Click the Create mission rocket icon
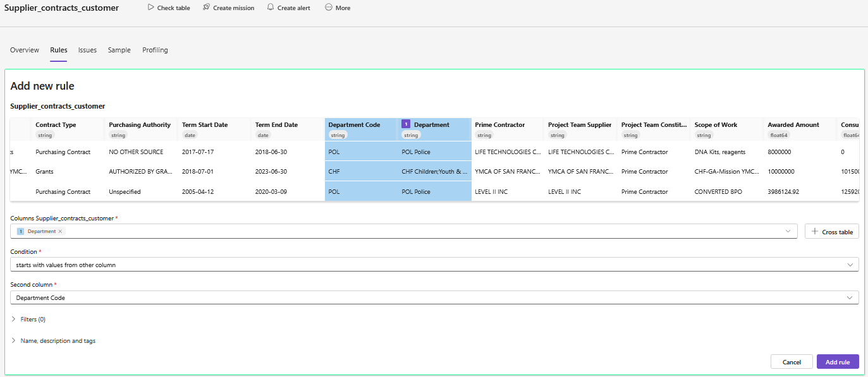 (x=207, y=8)
